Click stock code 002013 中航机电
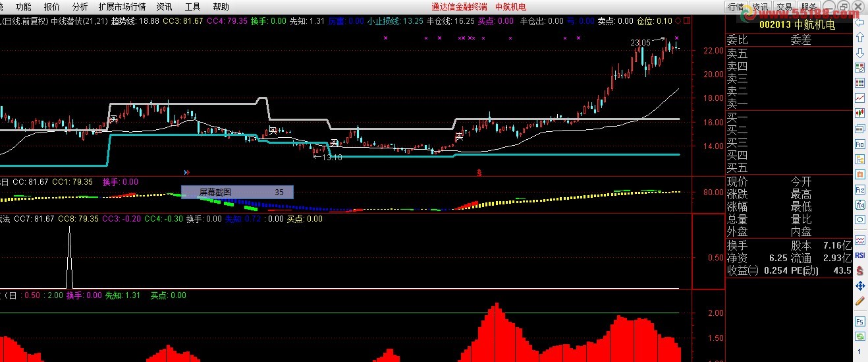 tap(797, 25)
